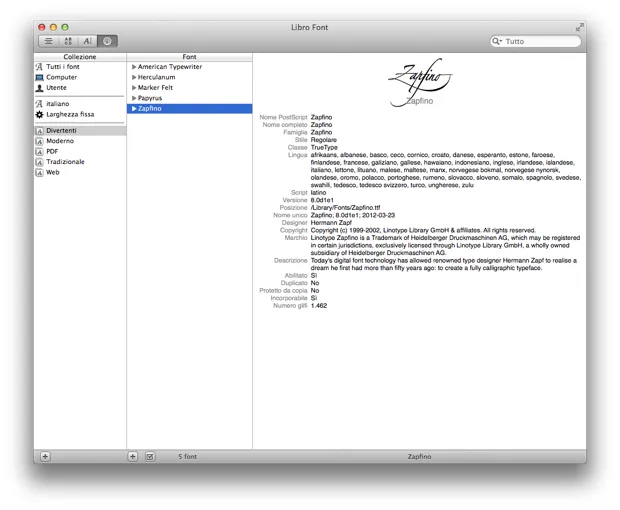620x510 pixels.
Task: Minimize the window with yellow button
Action: [53, 27]
